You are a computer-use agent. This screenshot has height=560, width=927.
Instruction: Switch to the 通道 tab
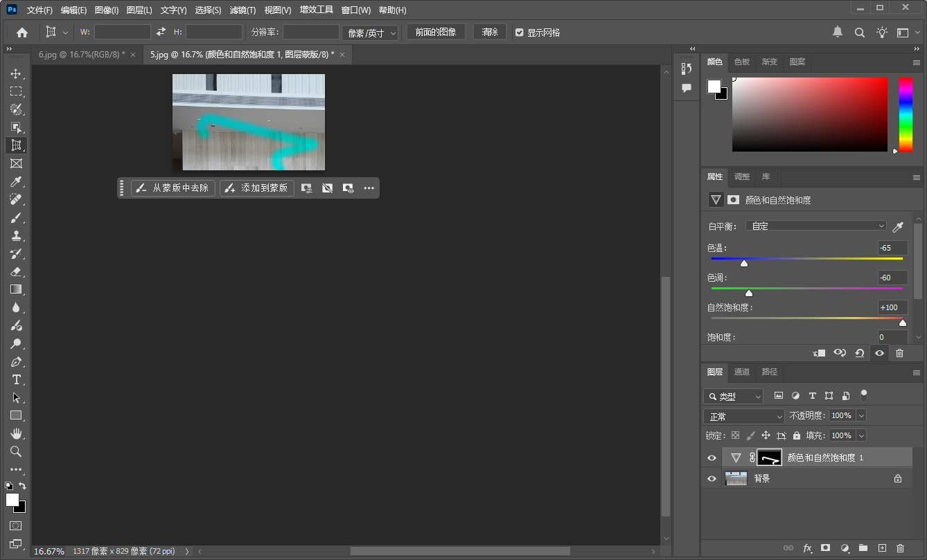741,372
